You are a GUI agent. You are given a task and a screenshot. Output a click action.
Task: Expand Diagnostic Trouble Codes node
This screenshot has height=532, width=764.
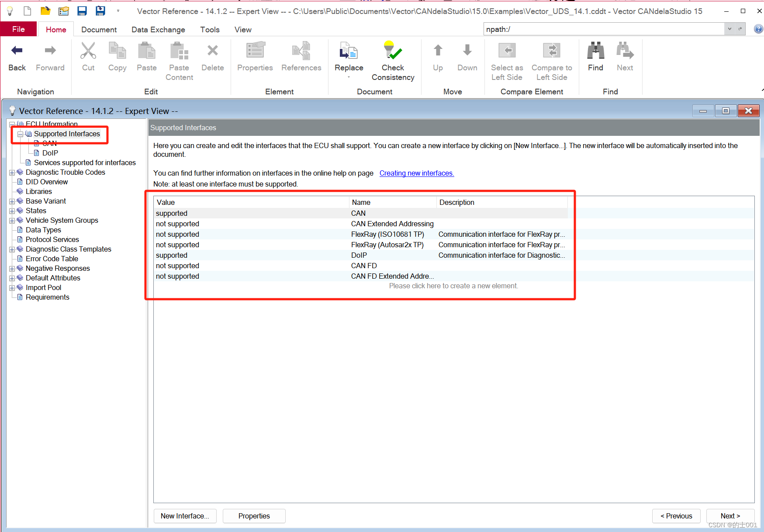(12, 173)
